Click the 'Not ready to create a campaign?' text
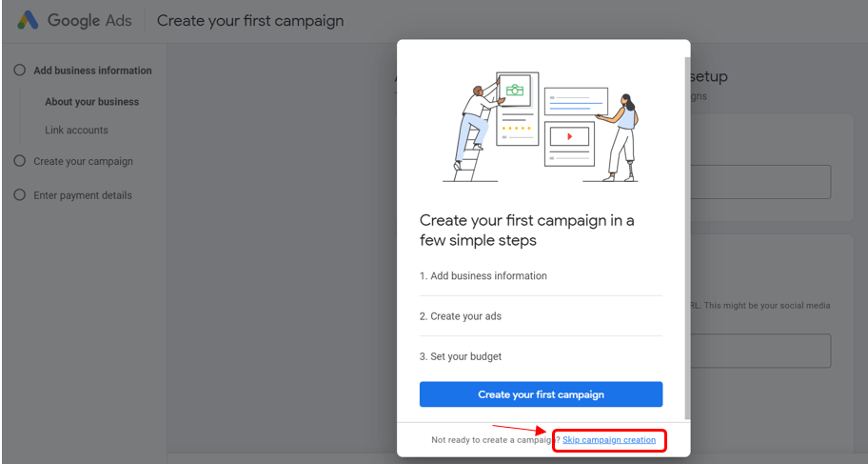 pyautogui.click(x=496, y=439)
